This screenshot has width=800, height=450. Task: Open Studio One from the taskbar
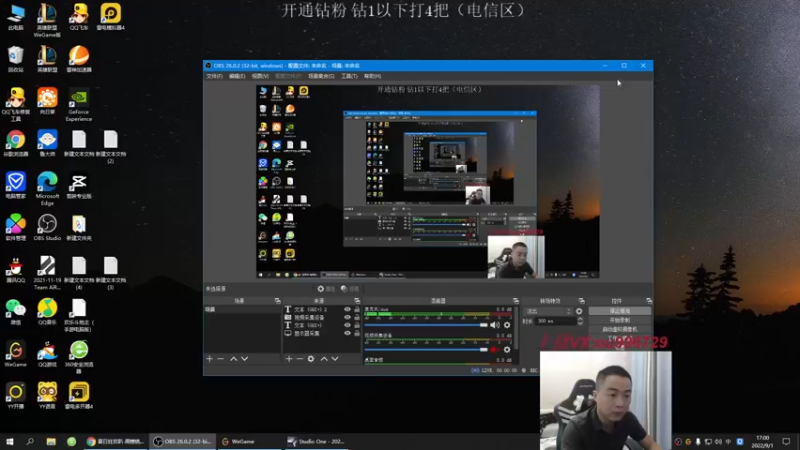[316, 441]
